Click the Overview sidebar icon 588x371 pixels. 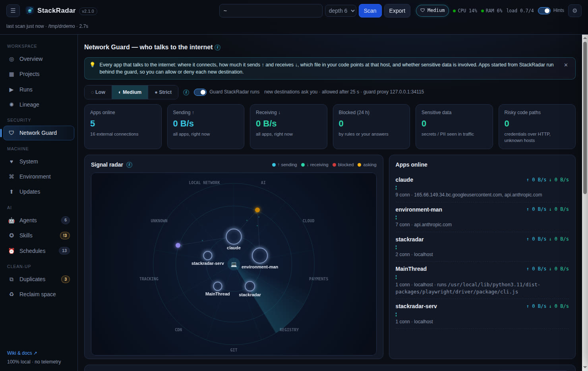12,59
